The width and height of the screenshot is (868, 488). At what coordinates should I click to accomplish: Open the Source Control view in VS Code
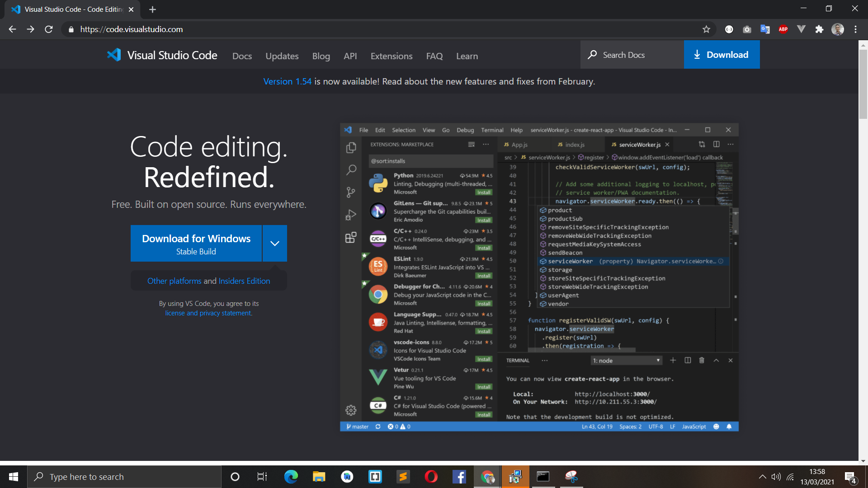tap(351, 192)
